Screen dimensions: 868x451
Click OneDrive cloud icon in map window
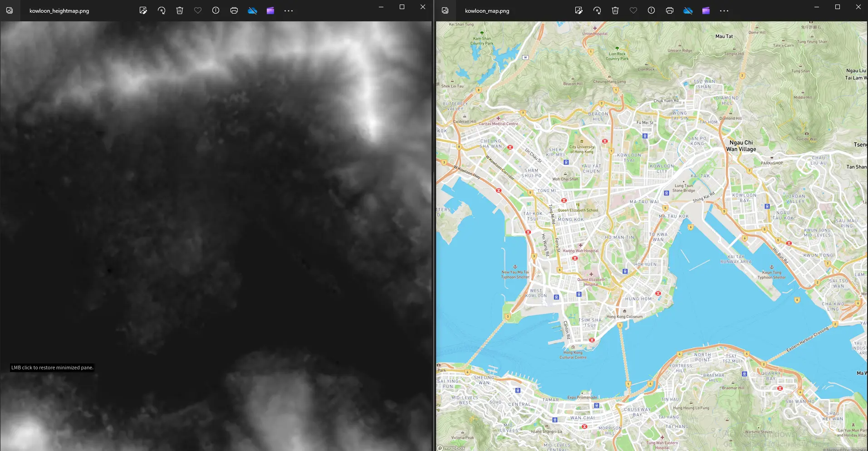click(x=688, y=10)
